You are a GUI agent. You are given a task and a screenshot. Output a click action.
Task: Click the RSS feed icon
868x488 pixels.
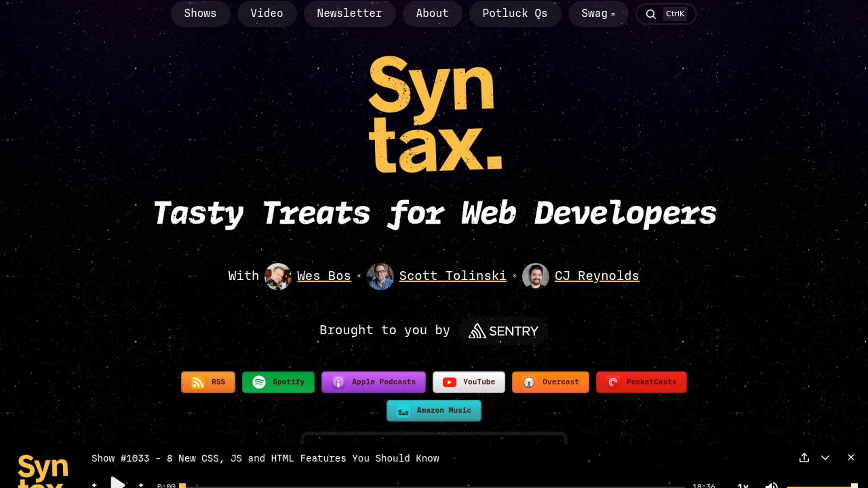[198, 382]
